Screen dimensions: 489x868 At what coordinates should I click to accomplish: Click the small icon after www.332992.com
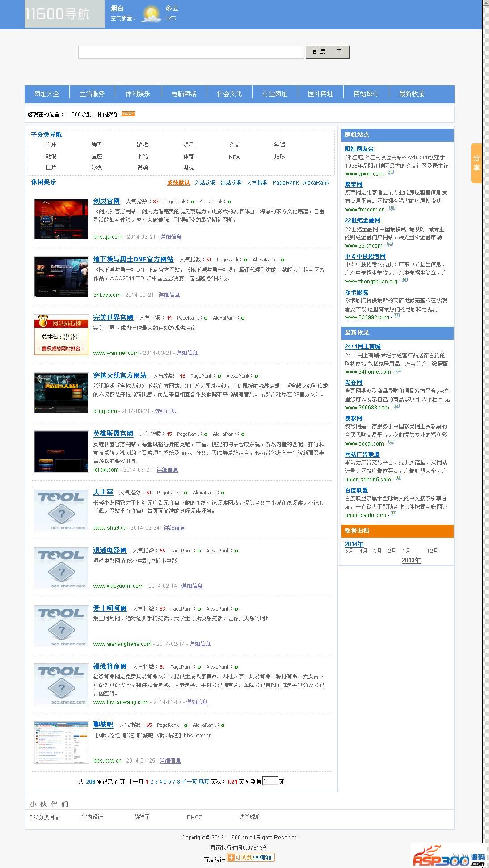[397, 316]
